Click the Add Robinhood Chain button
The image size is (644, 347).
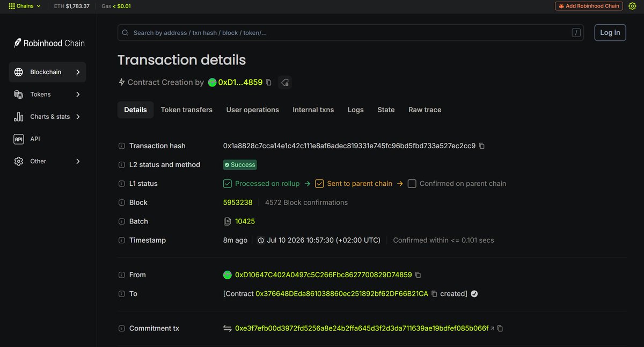click(589, 6)
